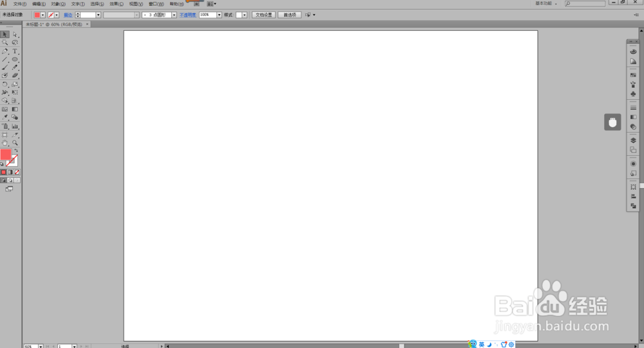The image size is (644, 348).
Task: Select the Magic Wand tool
Action: pos(5,43)
